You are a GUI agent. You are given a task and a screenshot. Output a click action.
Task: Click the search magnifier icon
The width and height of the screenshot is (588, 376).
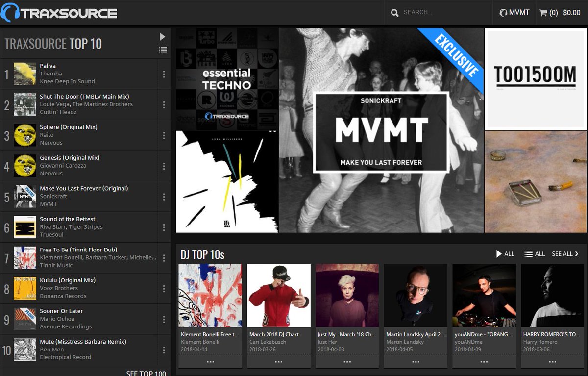tap(394, 13)
